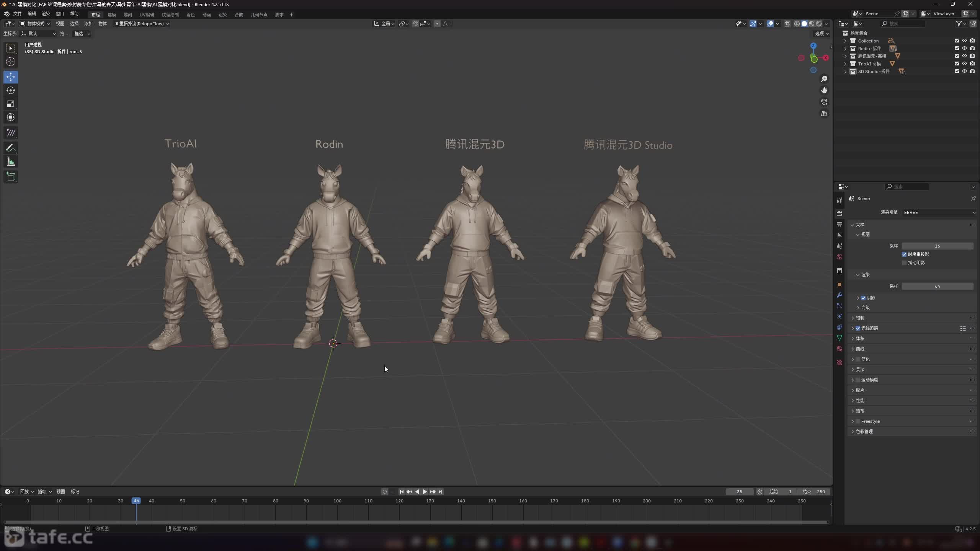This screenshot has width=980, height=551.
Task: Hide the TrioAI 高模 collection
Action: click(x=964, y=64)
